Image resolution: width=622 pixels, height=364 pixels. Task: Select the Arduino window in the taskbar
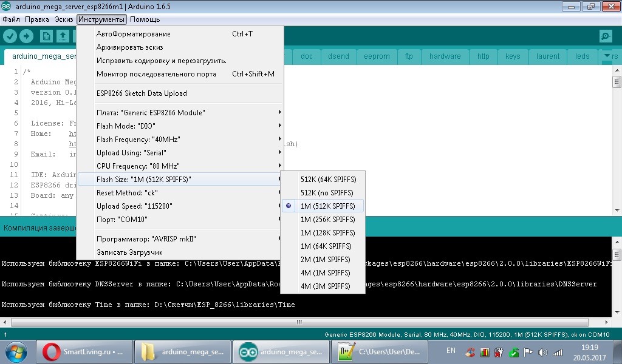[x=281, y=352]
